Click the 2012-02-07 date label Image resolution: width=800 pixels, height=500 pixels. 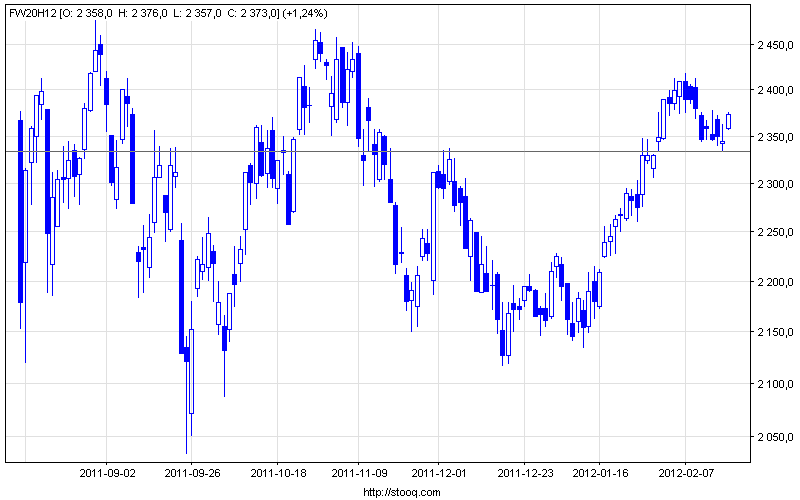point(686,473)
